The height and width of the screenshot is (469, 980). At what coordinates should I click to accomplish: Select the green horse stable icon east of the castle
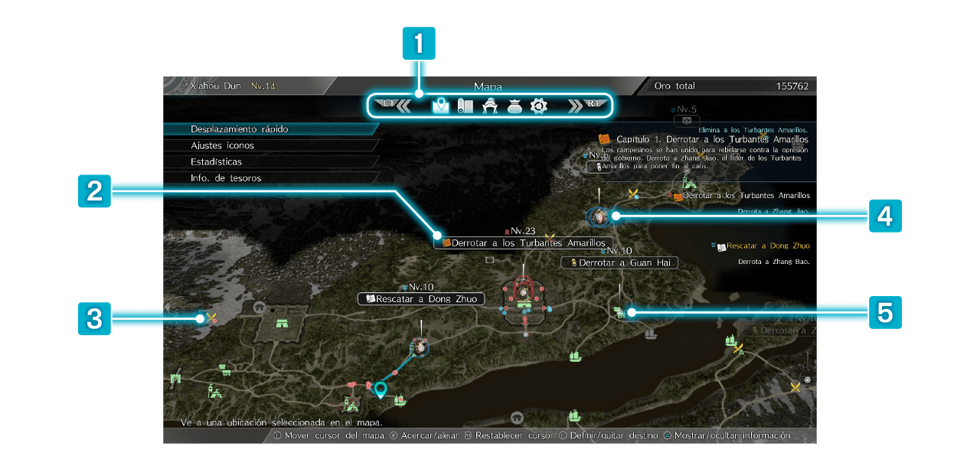pyautogui.click(x=620, y=311)
